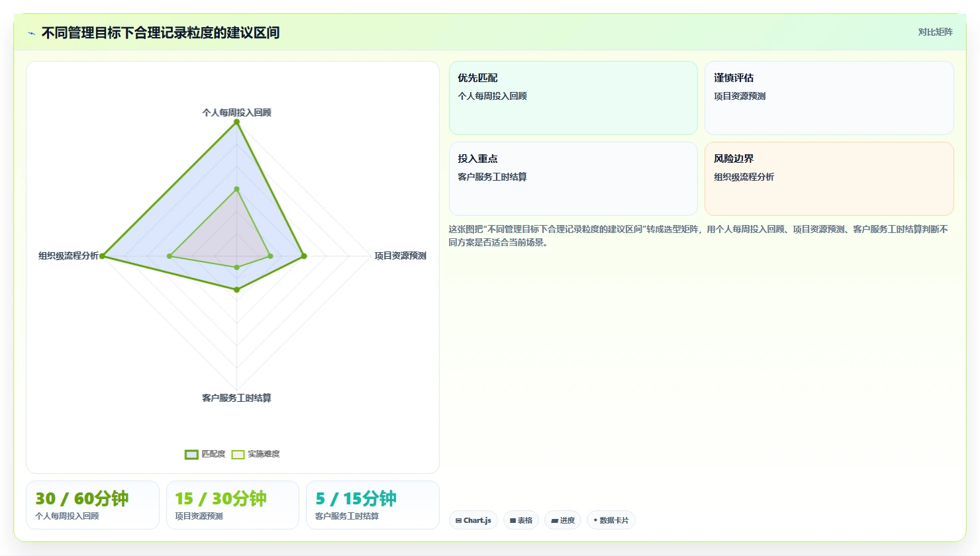Screen dimensions: 980x556
Task: Open the 投入重点 card
Action: click(x=573, y=179)
